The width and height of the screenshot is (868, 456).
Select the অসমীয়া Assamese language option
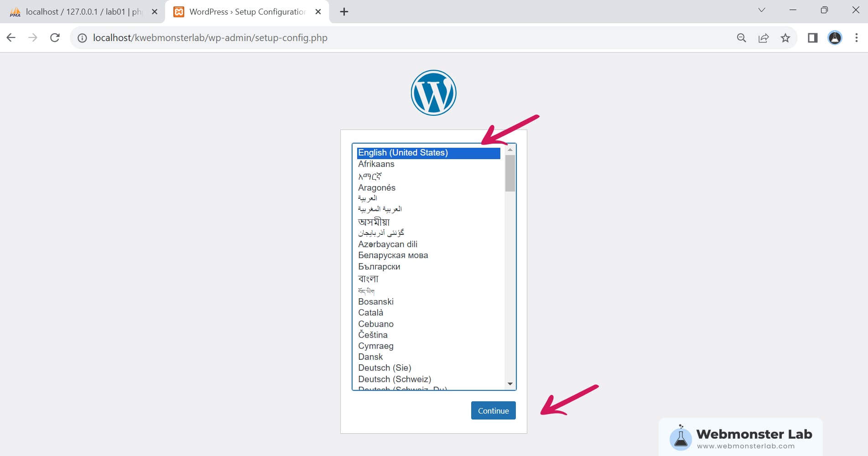pos(428,222)
